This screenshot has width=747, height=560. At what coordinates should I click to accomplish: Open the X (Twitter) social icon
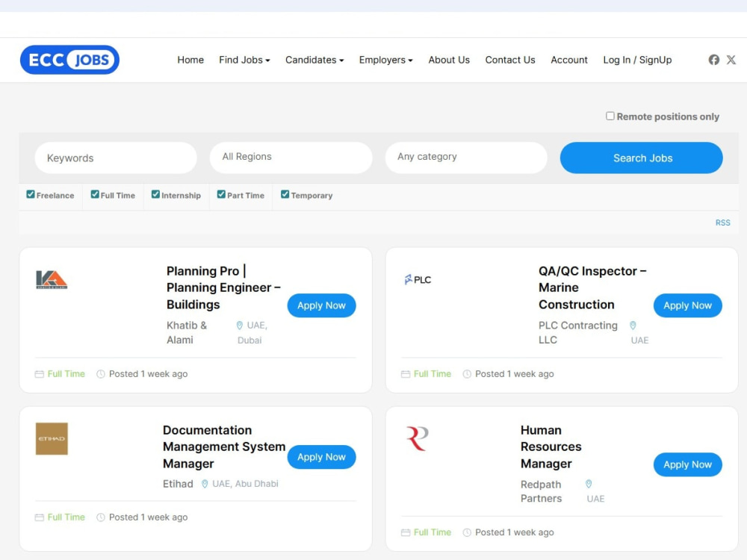(x=731, y=60)
